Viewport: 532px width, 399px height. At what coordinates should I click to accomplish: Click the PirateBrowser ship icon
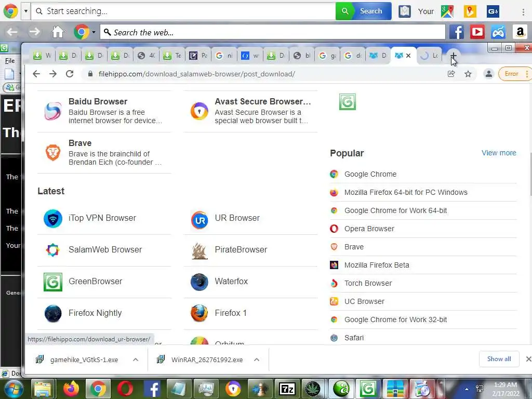coord(199,251)
